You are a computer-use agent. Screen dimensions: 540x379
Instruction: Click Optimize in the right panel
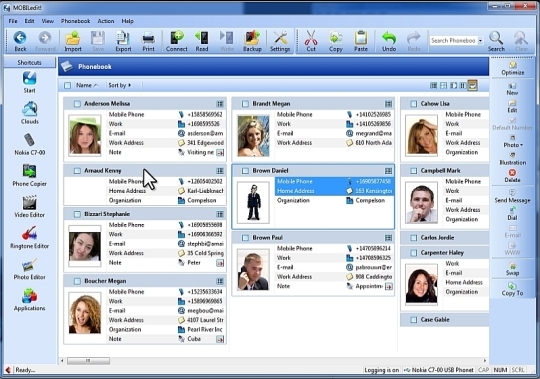pos(512,69)
